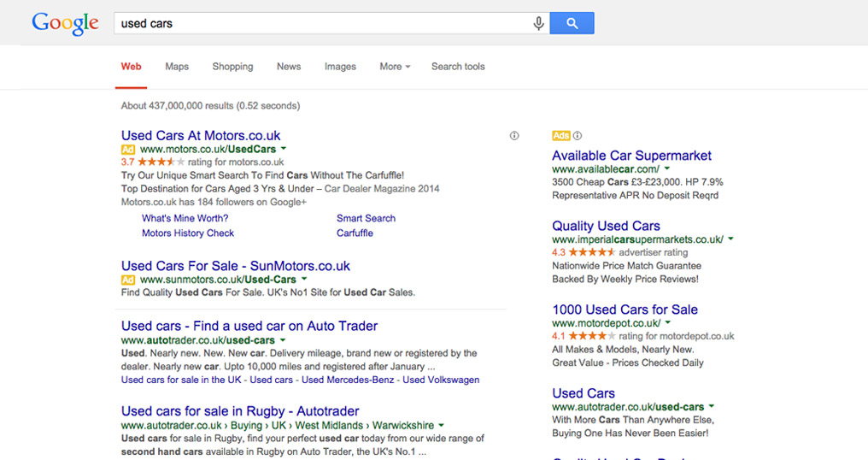The height and width of the screenshot is (460, 868).
Task: Expand arrow next to www.motors.co.uk/UsedCars
Action: pyautogui.click(x=284, y=149)
